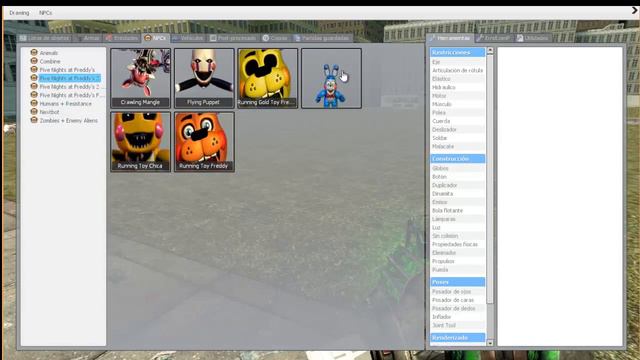Click the Animals category icon
Image resolution: width=640 pixels, height=360 pixels.
34,52
